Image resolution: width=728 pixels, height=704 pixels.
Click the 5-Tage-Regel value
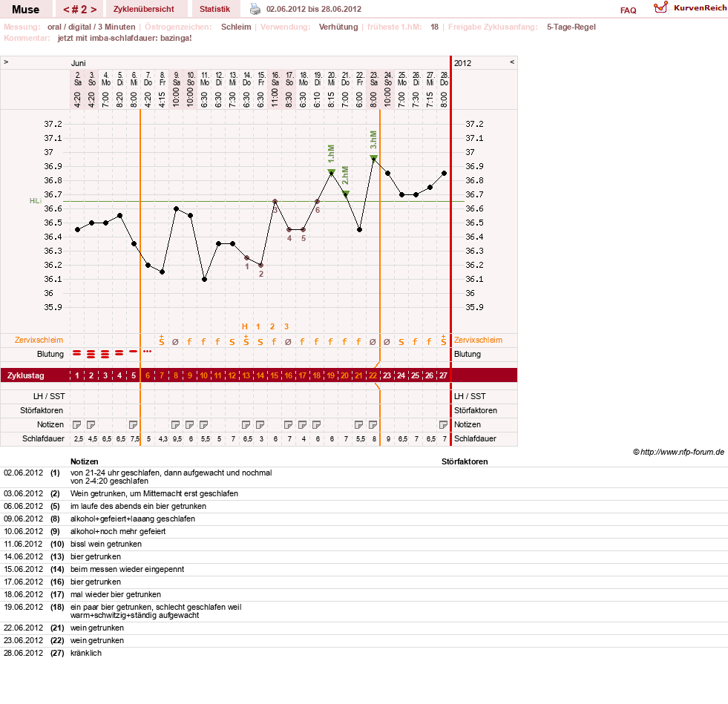tap(571, 27)
